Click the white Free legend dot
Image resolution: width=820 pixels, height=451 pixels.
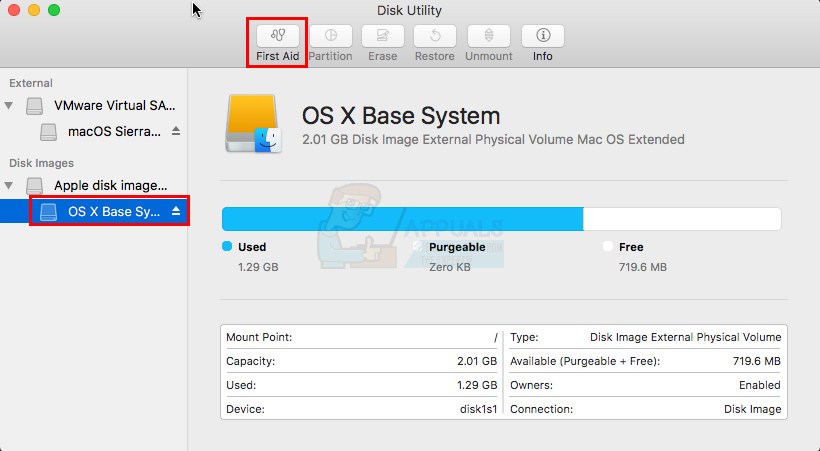(x=608, y=246)
